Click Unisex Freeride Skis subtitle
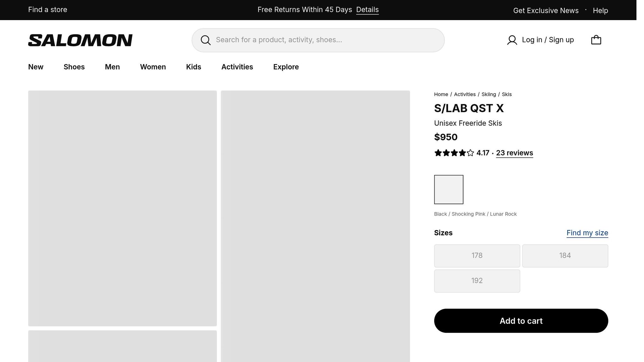Image resolution: width=644 pixels, height=362 pixels. point(468,123)
